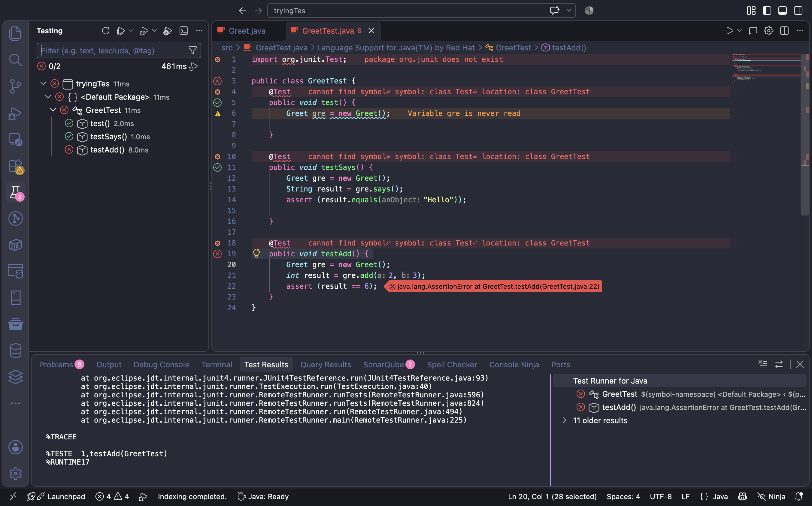Viewport: 812px width, 506px height.
Task: Collapse the tryingTes tree node
Action: tap(43, 83)
